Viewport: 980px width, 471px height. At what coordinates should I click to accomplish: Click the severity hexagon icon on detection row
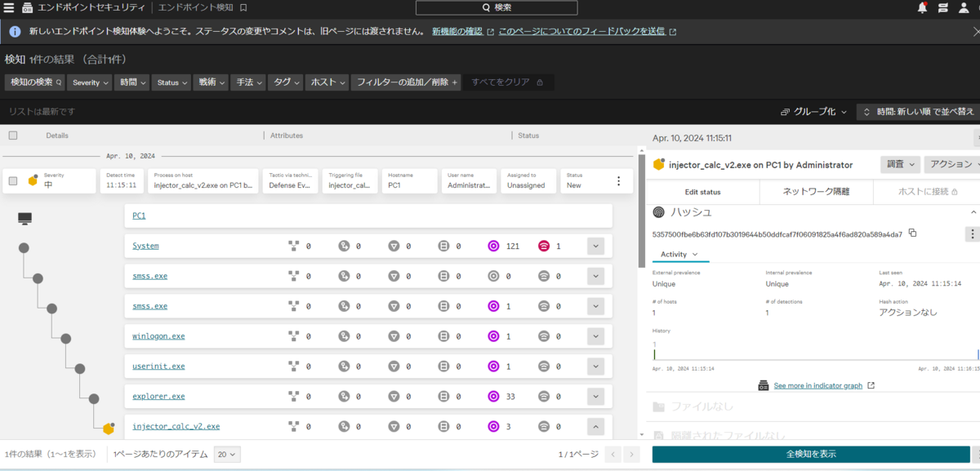point(33,180)
